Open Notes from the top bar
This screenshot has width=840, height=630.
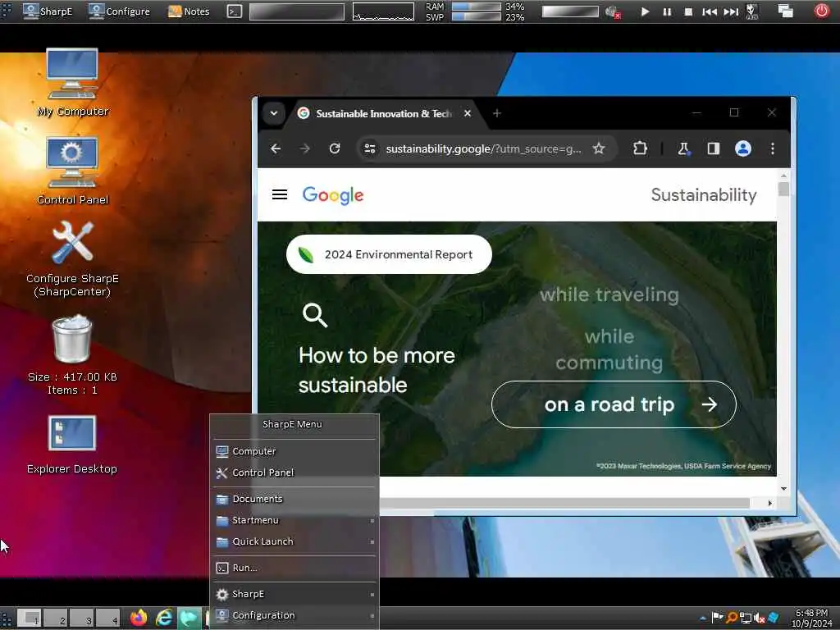pyautogui.click(x=189, y=11)
